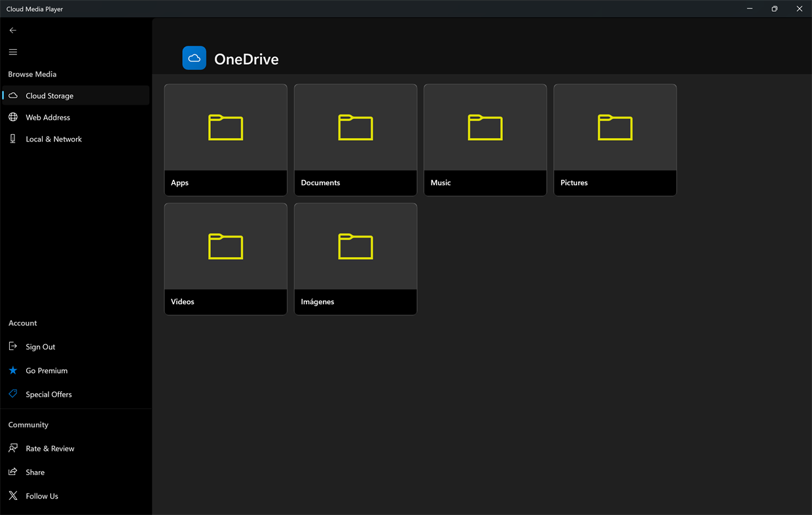The image size is (812, 515).
Task: Select the globe icon for Web Address
Action: pos(13,116)
